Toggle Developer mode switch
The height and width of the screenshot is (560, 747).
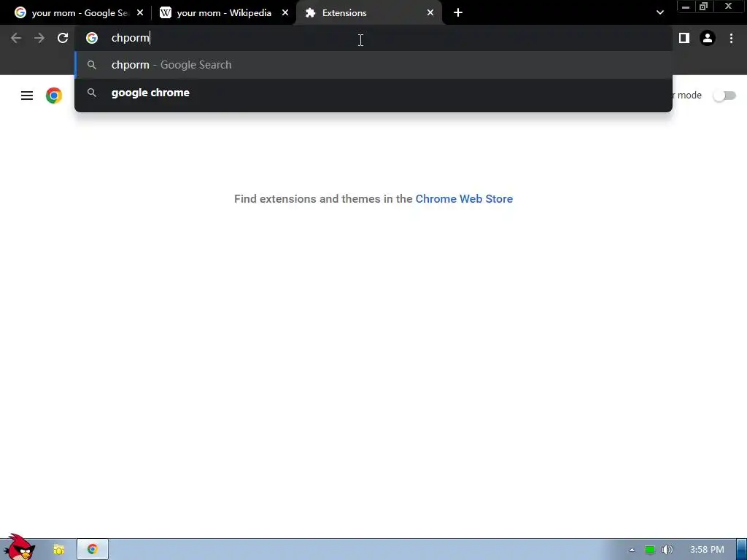pos(724,96)
